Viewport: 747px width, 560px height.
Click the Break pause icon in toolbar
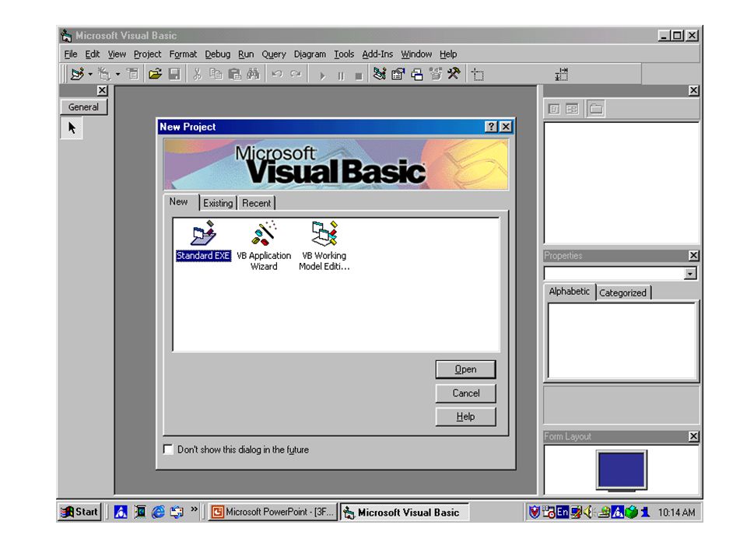click(341, 75)
